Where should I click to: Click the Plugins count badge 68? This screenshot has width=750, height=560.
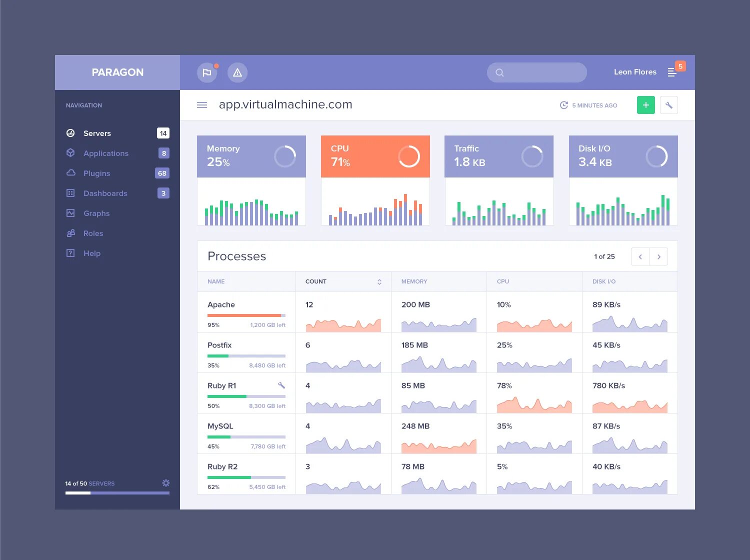(x=162, y=173)
